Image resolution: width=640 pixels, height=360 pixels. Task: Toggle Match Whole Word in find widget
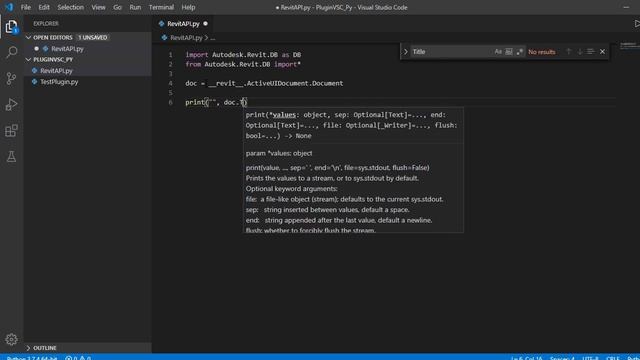click(509, 52)
